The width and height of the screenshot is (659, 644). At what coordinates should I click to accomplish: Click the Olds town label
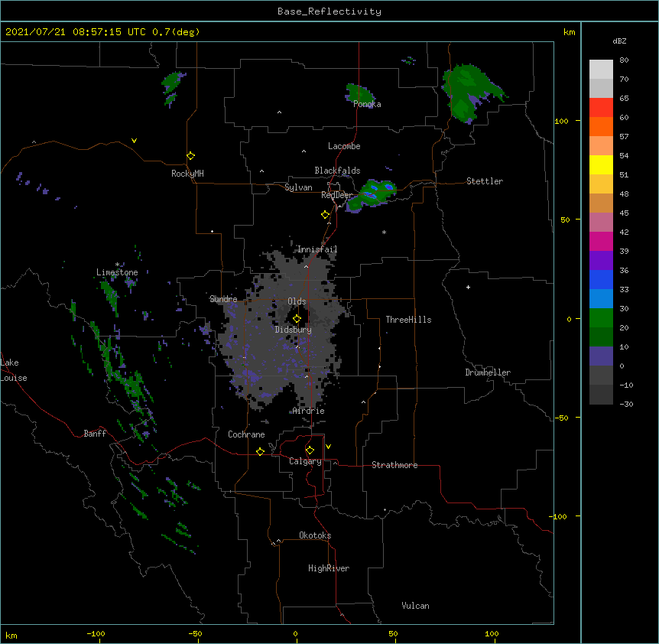(297, 301)
